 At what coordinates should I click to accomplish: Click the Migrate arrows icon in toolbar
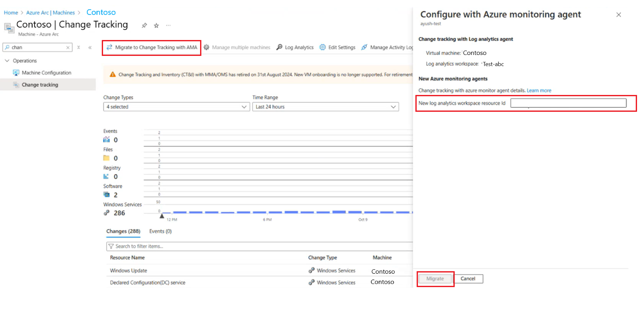pyautogui.click(x=109, y=47)
